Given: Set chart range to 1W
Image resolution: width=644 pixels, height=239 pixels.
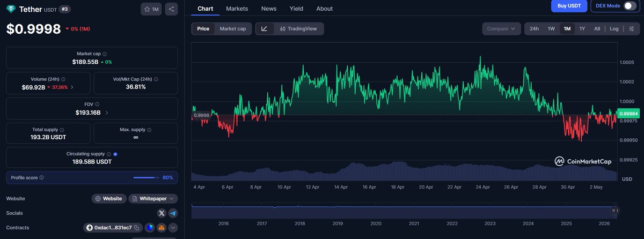Looking at the screenshot, I should (x=551, y=28).
